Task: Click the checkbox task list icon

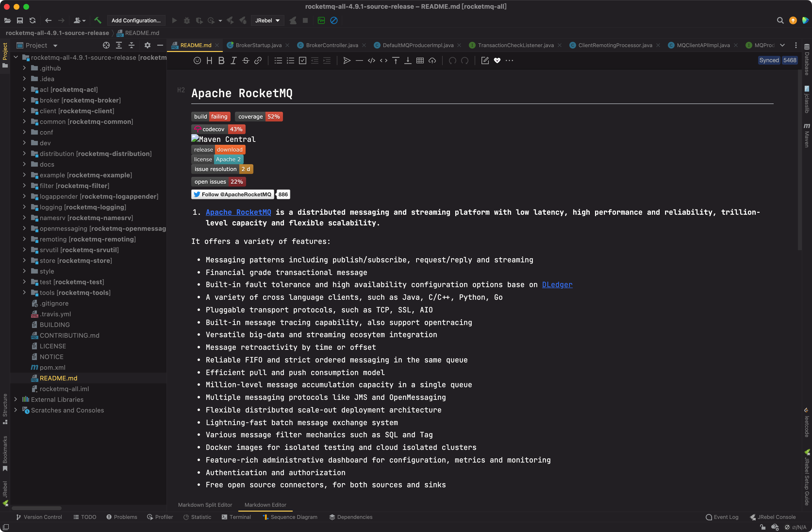Action: [x=303, y=60]
